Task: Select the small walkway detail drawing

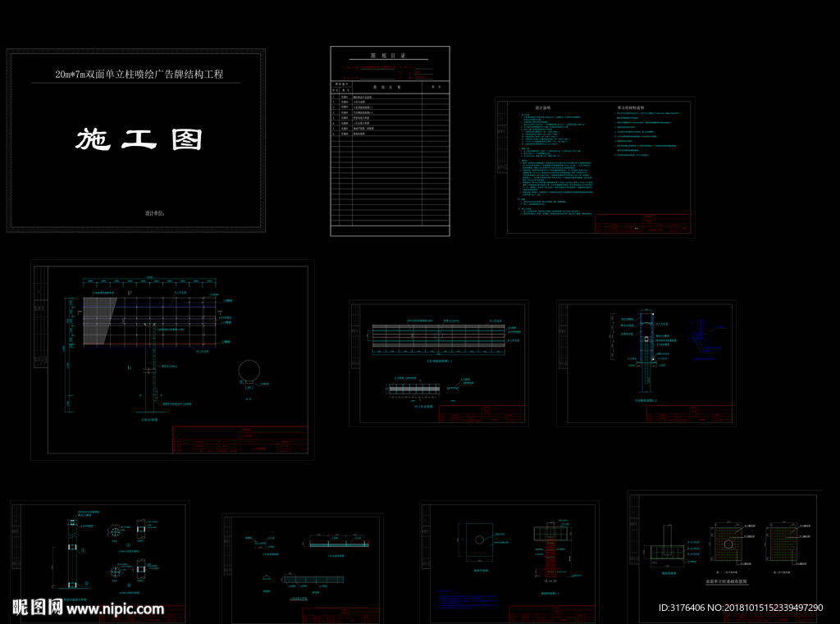Action: pyautogui.click(x=414, y=389)
